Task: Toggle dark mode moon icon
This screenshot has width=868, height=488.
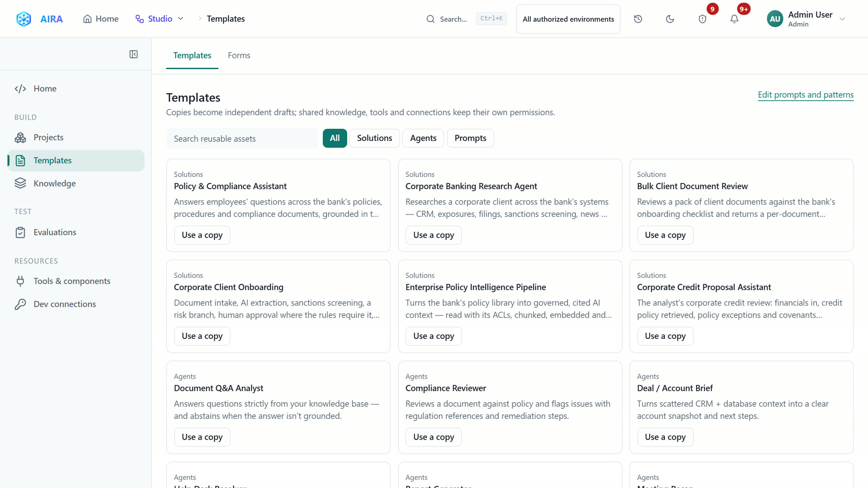Action: pyautogui.click(x=670, y=19)
